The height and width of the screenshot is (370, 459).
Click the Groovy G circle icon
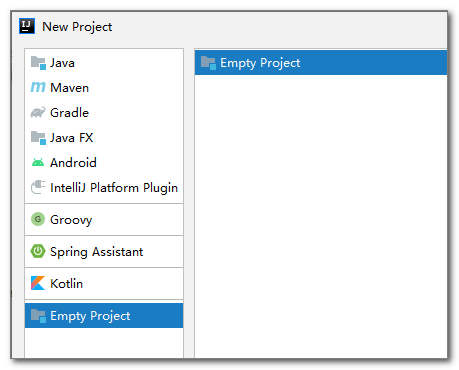(x=38, y=219)
